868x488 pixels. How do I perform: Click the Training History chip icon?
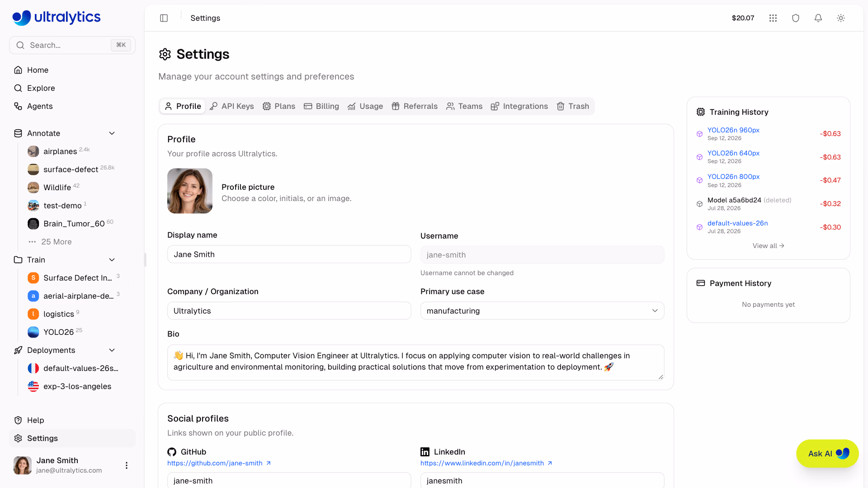[701, 112]
